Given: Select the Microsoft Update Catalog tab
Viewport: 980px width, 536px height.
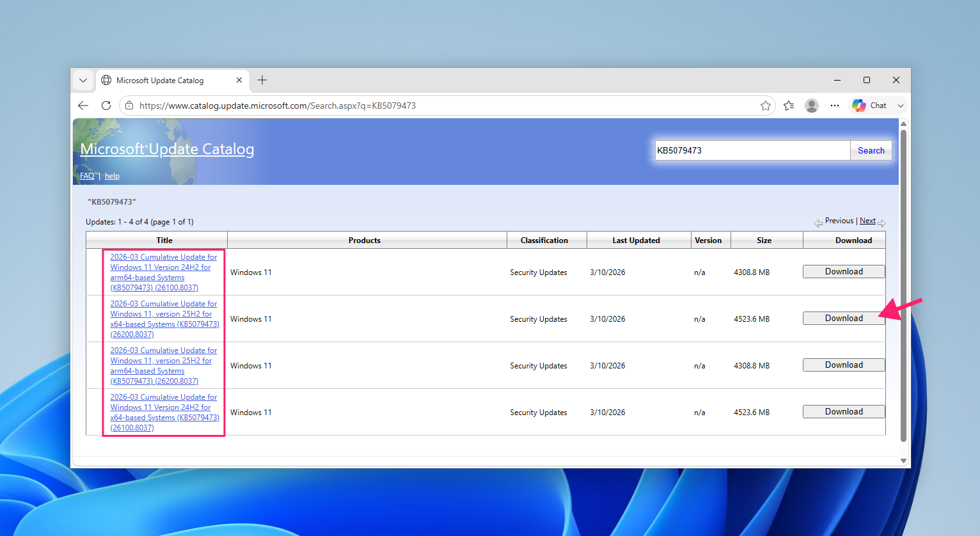Looking at the screenshot, I should [x=172, y=81].
